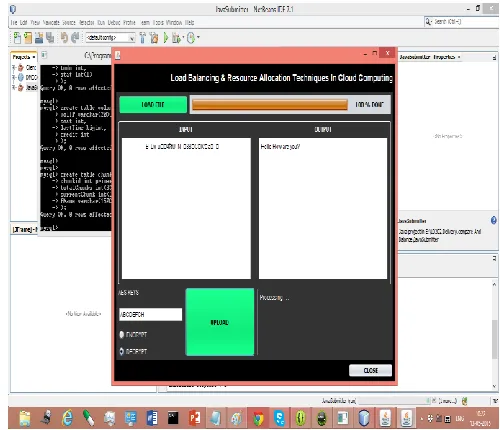The height and width of the screenshot is (430, 500).
Task: Open Google Chrome from taskbar
Action: pos(258,418)
